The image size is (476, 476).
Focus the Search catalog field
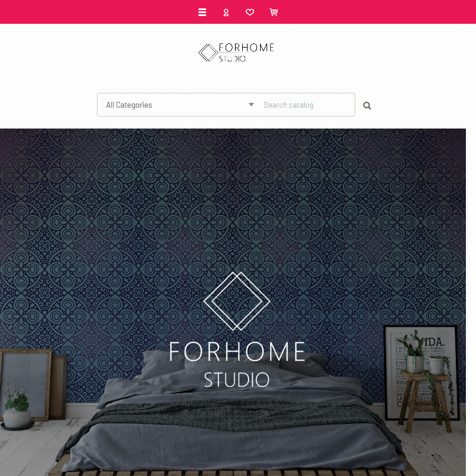tap(307, 105)
